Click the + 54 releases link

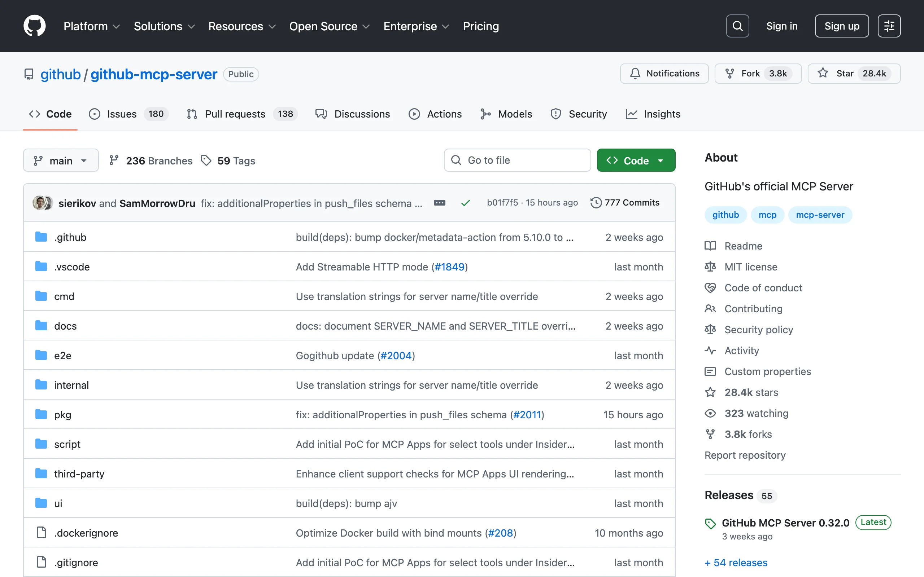[736, 563]
